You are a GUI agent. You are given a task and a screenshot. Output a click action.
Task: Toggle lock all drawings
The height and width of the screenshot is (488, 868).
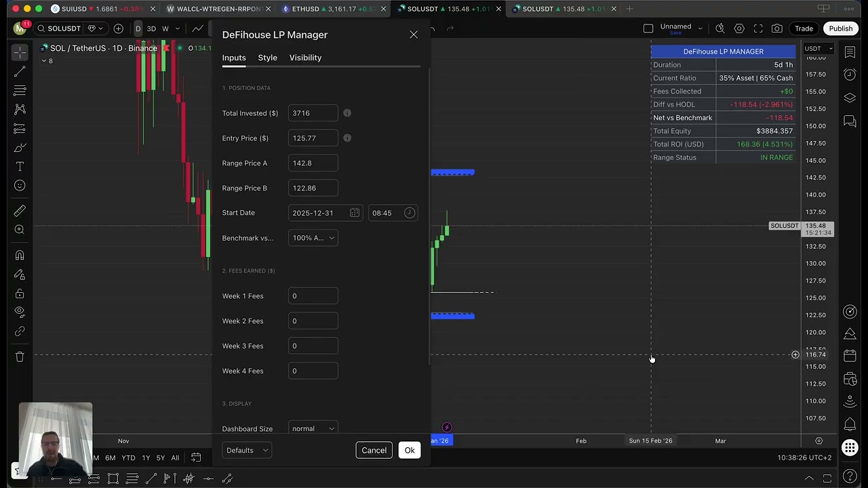tap(20, 293)
